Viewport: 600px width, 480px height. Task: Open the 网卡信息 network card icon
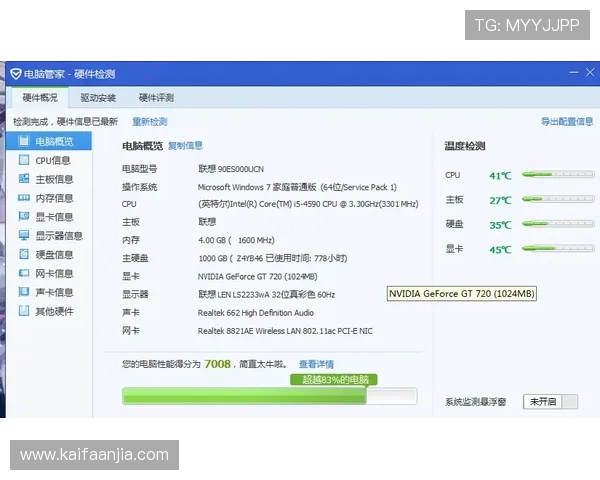pyautogui.click(x=24, y=273)
